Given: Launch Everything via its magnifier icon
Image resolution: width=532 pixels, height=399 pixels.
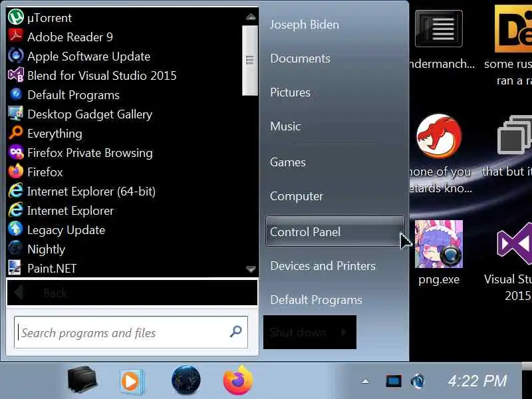Looking at the screenshot, I should click(15, 132).
